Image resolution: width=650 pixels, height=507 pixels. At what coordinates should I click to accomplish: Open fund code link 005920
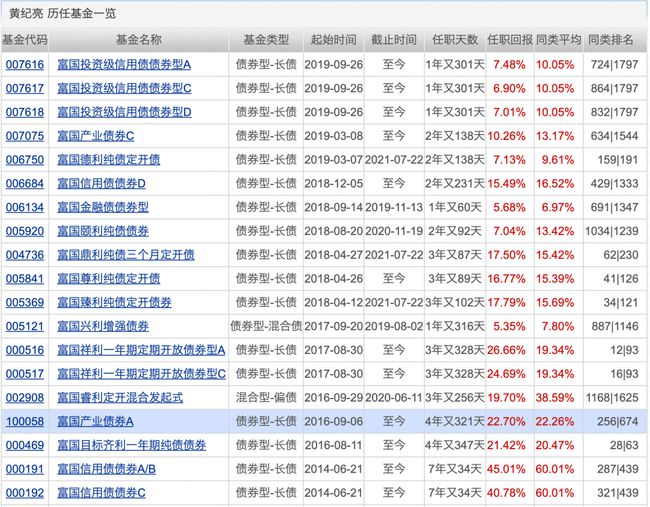[25, 231]
